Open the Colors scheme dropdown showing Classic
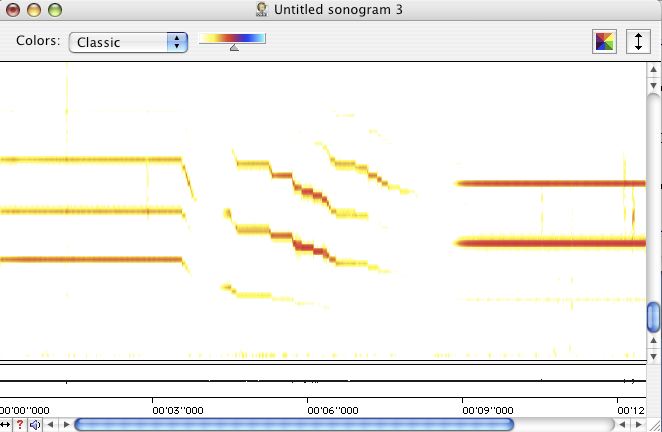Screen dimensions: 662x432 [128, 42]
